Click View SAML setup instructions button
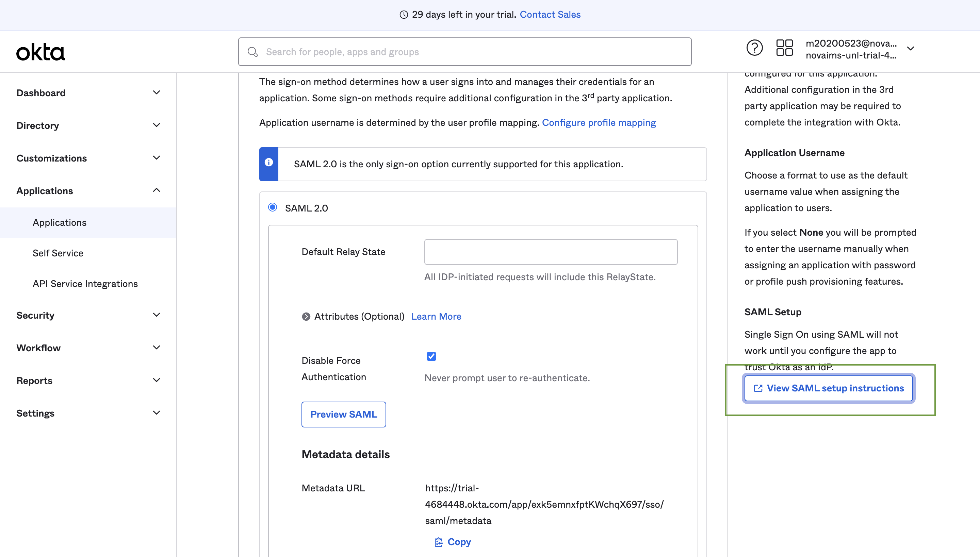 click(x=828, y=388)
